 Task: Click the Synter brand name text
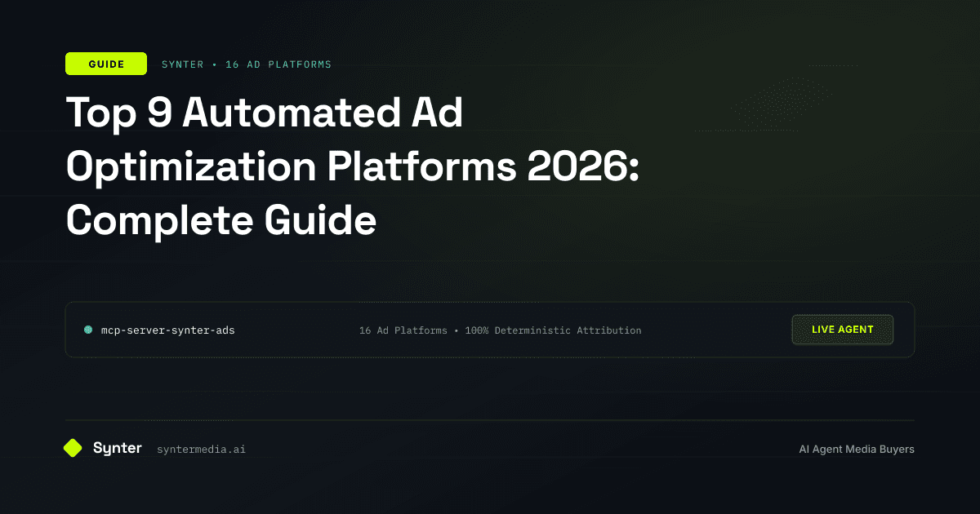[118, 448]
